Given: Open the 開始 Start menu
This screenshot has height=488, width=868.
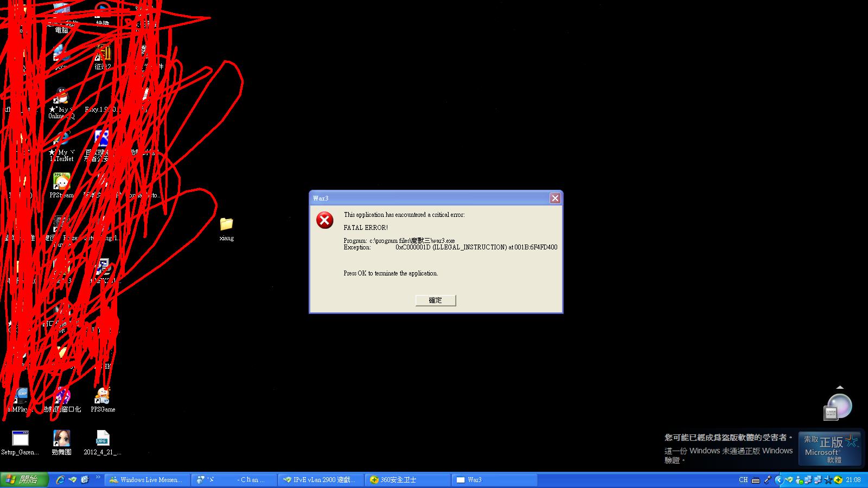Looking at the screenshot, I should click(x=24, y=480).
